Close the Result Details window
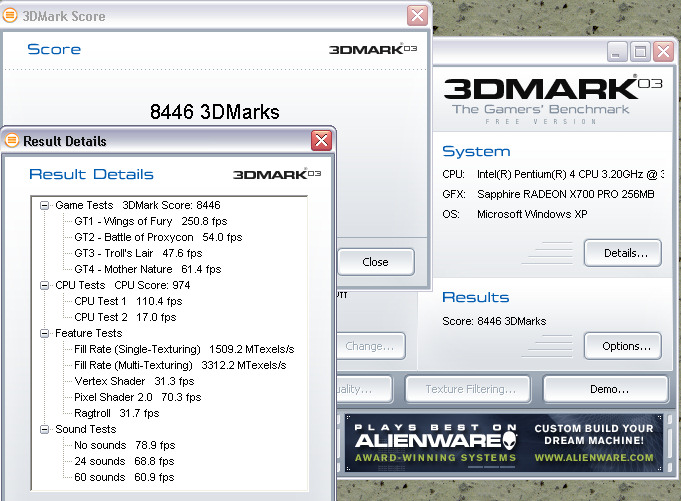 click(321, 141)
